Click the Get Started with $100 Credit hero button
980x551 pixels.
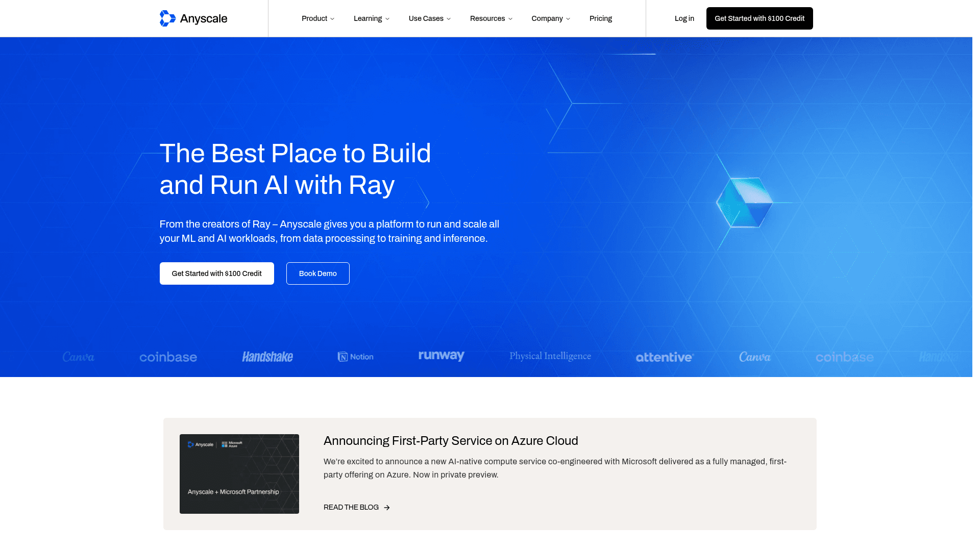tap(216, 273)
